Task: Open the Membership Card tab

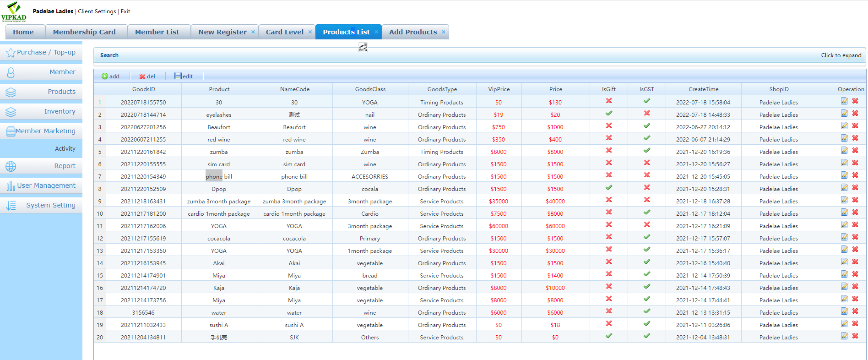Action: pos(84,32)
